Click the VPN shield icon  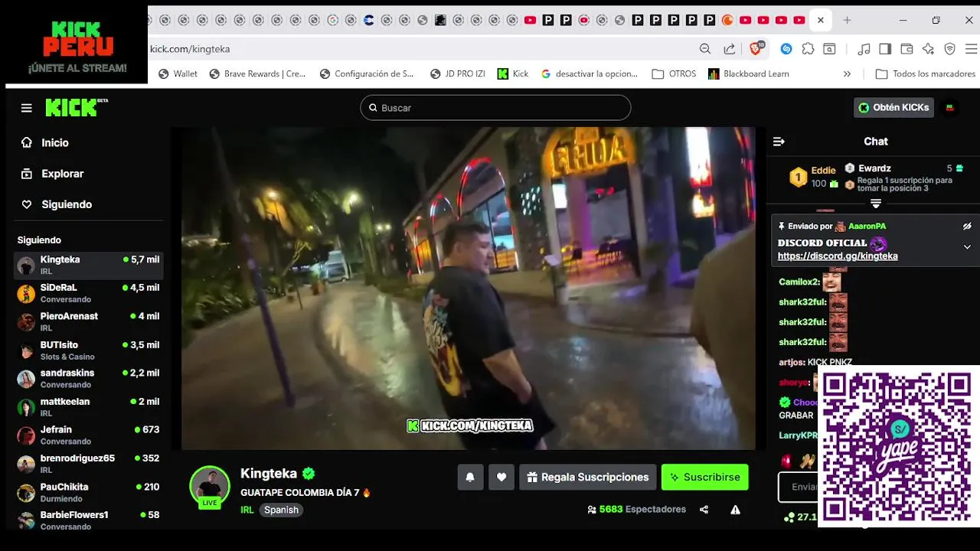[x=949, y=49]
